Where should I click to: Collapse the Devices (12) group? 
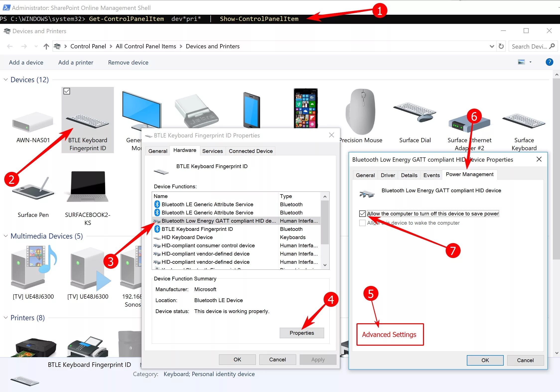click(x=6, y=80)
